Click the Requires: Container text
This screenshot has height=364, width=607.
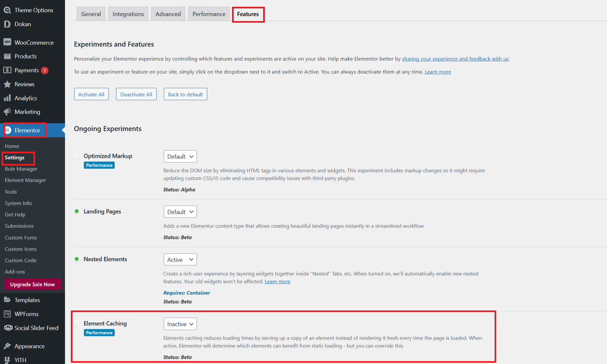187,293
